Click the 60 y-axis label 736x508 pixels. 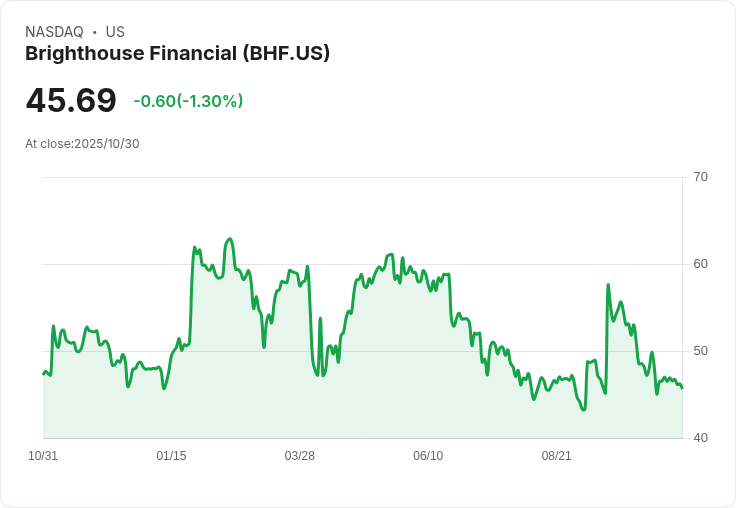(701, 264)
